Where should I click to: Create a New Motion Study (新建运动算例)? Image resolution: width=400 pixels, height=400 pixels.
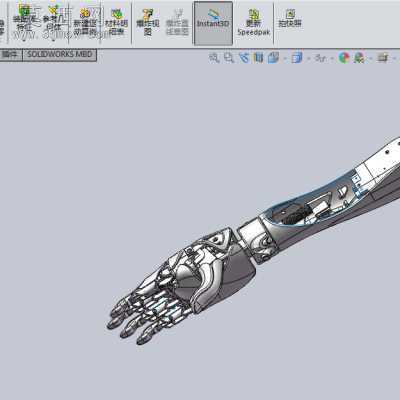[x=85, y=22]
